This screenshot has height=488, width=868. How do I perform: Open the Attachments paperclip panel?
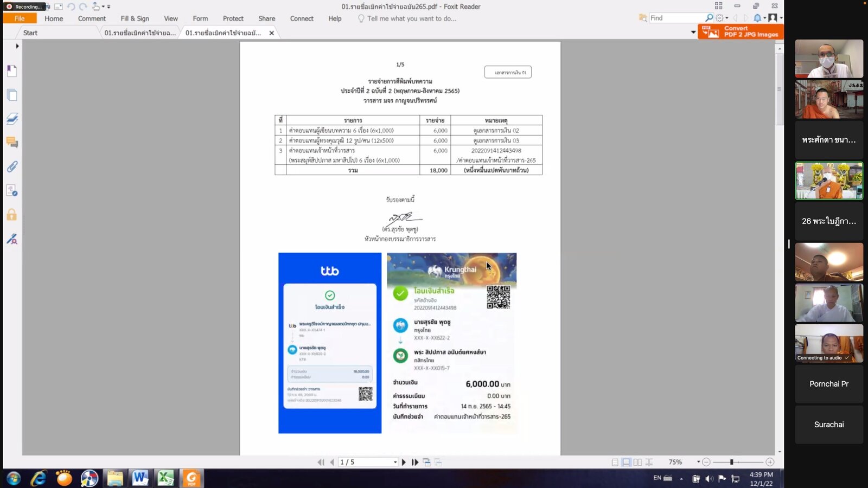point(12,166)
